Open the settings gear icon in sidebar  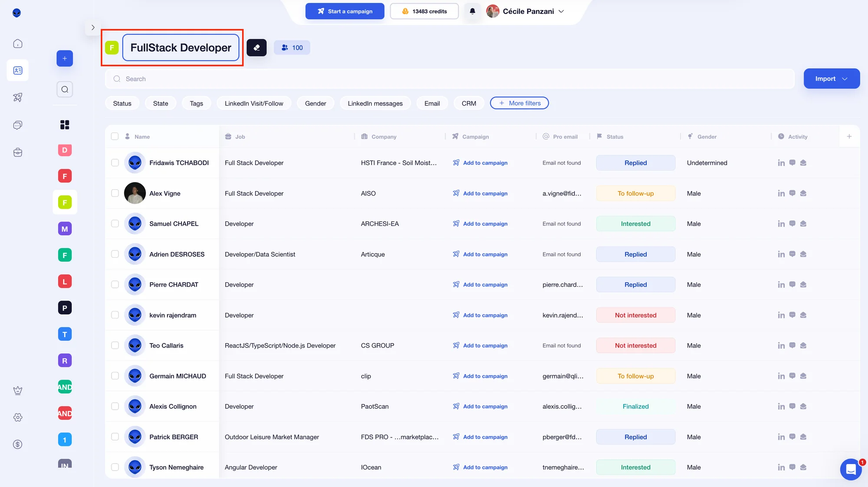(17, 417)
